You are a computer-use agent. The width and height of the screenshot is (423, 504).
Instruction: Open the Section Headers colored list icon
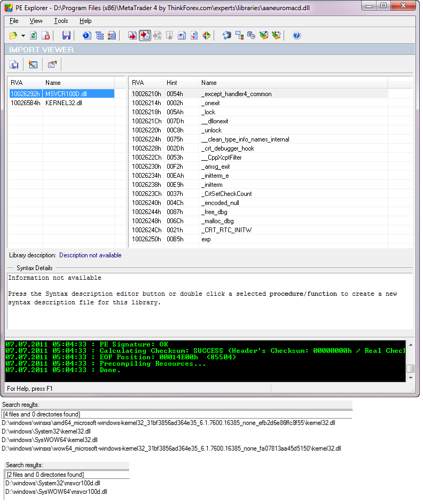point(112,36)
